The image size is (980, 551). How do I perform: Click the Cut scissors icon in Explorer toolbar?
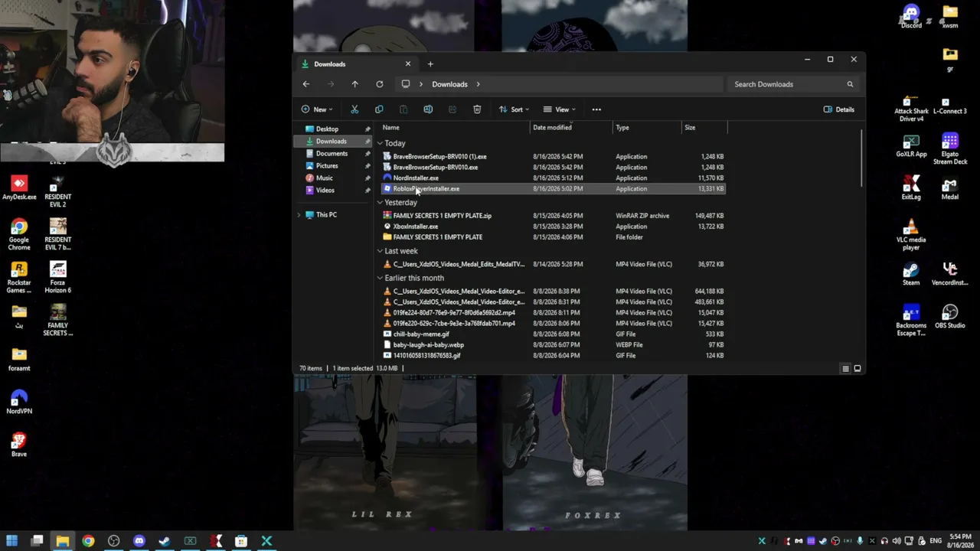pyautogui.click(x=354, y=109)
